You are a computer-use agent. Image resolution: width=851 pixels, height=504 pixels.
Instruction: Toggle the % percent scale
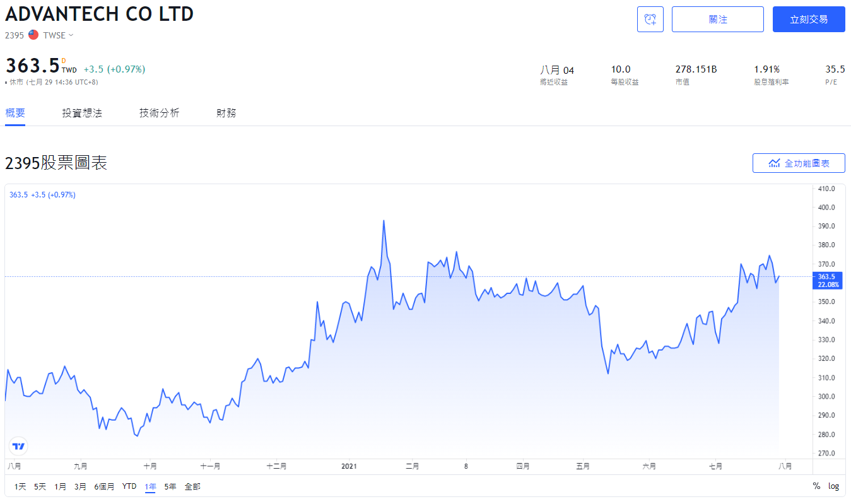coord(816,486)
